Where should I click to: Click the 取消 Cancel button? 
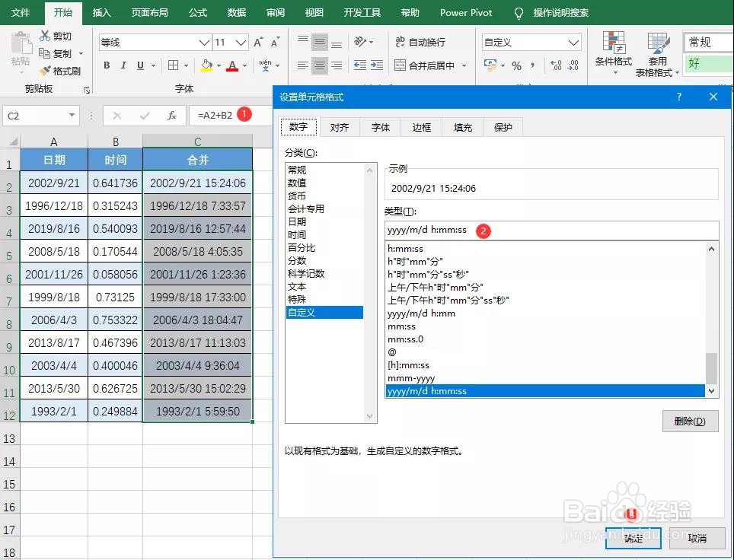pyautogui.click(x=697, y=539)
